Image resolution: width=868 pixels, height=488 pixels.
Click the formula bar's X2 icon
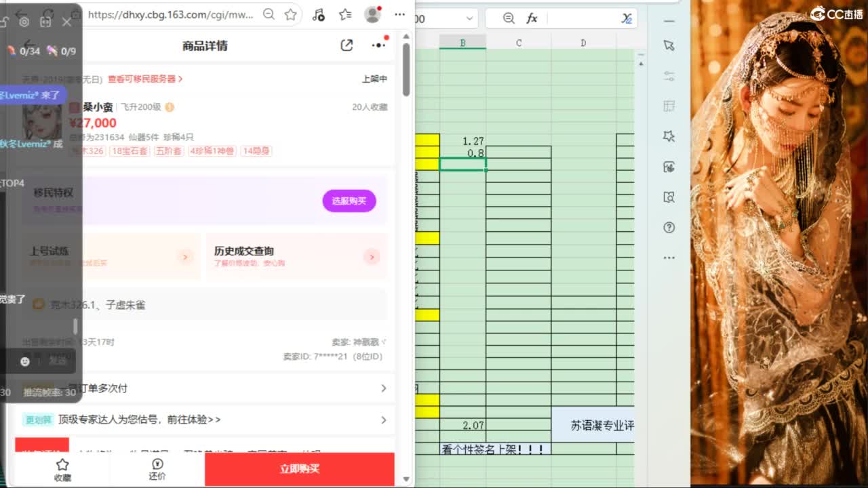627,18
